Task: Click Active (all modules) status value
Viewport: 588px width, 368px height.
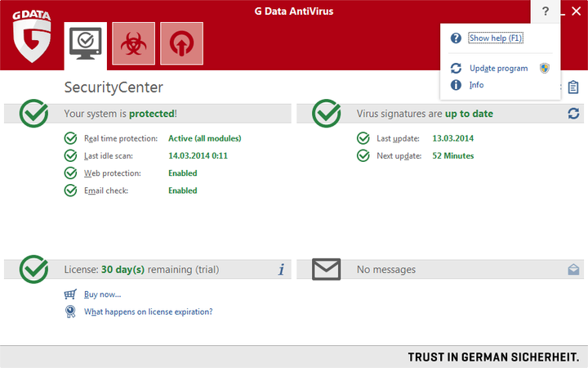Action: point(205,138)
